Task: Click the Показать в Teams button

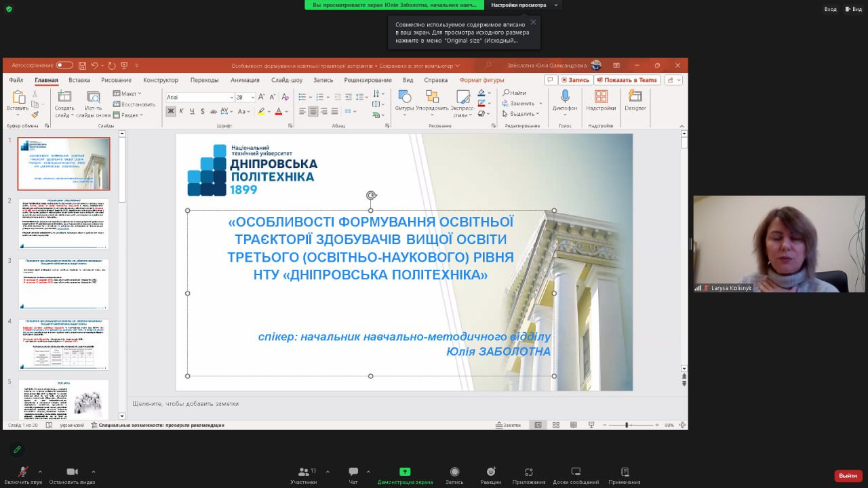Action: 627,80
